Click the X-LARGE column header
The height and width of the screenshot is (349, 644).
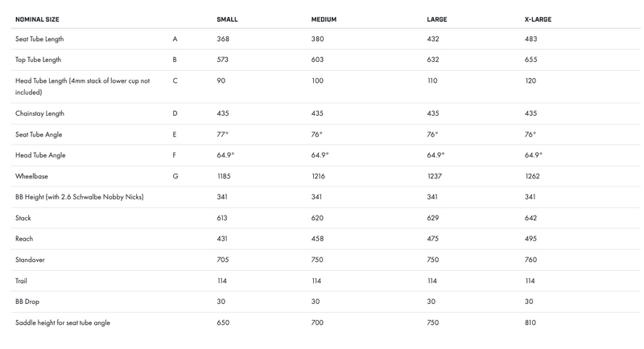(x=538, y=19)
